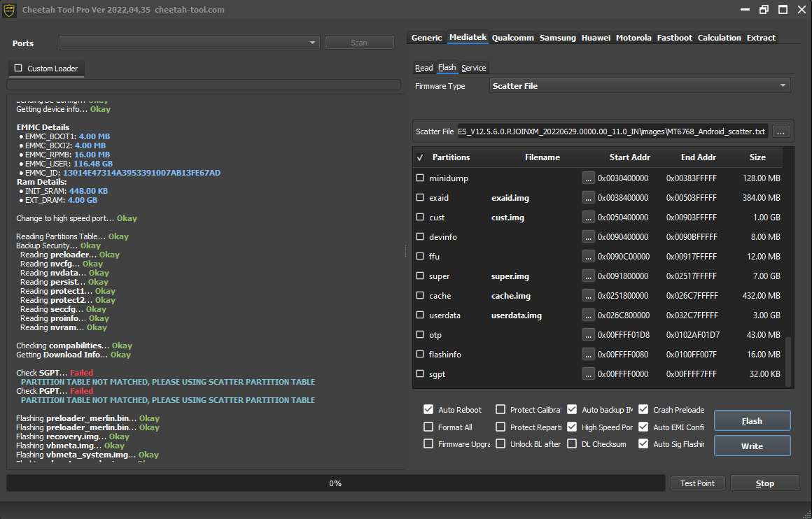This screenshot has height=519, width=812.
Task: Disable Crash Preloader option
Action: (x=643, y=409)
